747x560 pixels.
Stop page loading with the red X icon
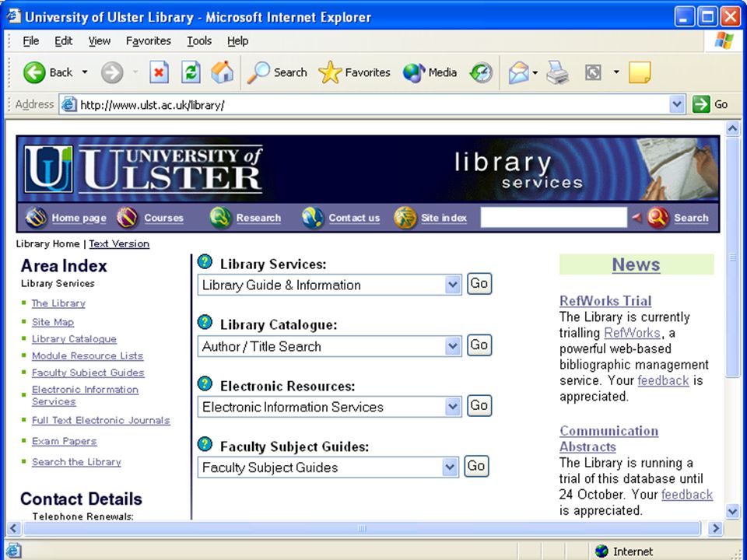tap(159, 72)
